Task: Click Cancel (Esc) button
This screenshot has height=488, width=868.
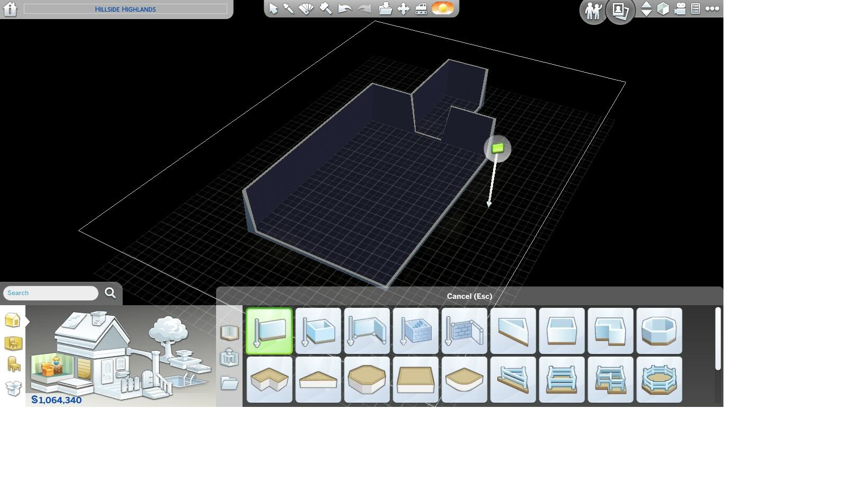Action: tap(469, 296)
